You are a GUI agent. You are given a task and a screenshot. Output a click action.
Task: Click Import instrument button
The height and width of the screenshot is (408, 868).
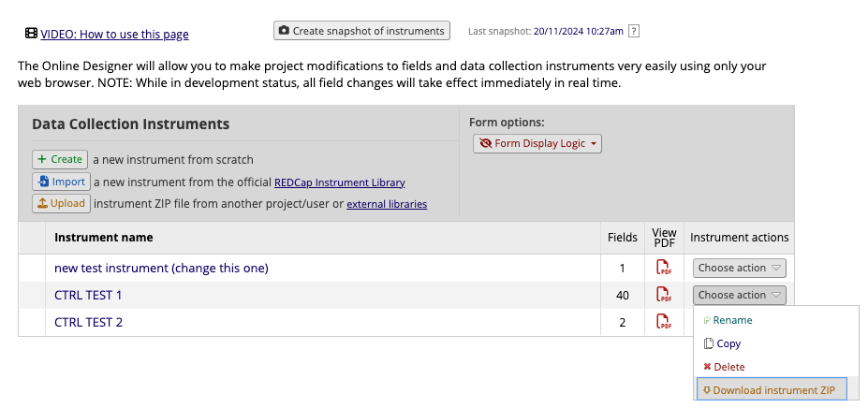click(x=61, y=182)
